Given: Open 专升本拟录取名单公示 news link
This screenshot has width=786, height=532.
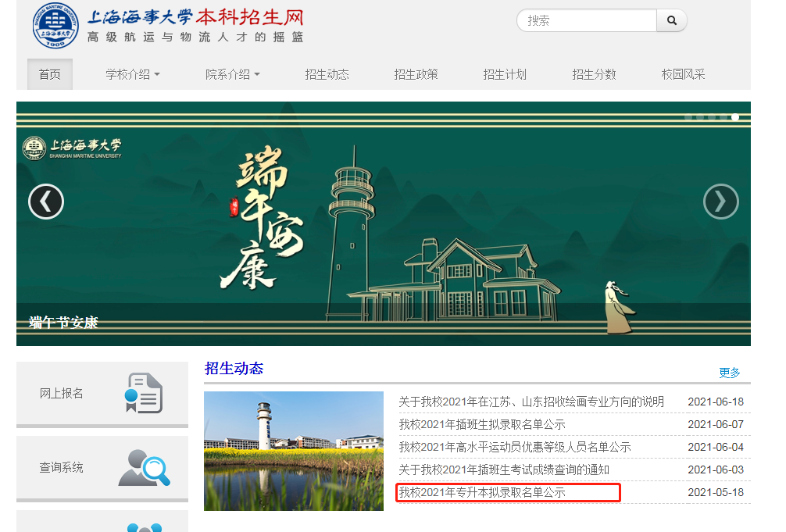Looking at the screenshot, I should tap(482, 492).
